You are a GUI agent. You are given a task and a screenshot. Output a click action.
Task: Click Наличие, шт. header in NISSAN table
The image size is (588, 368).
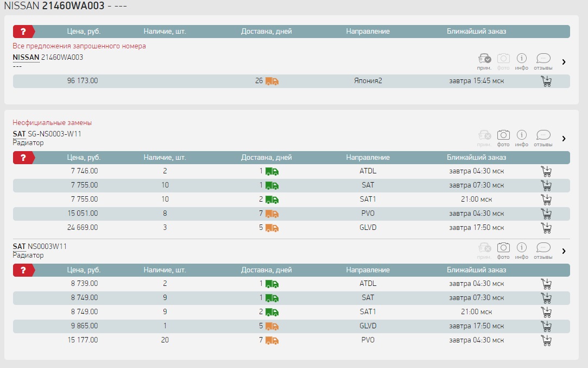click(x=165, y=32)
